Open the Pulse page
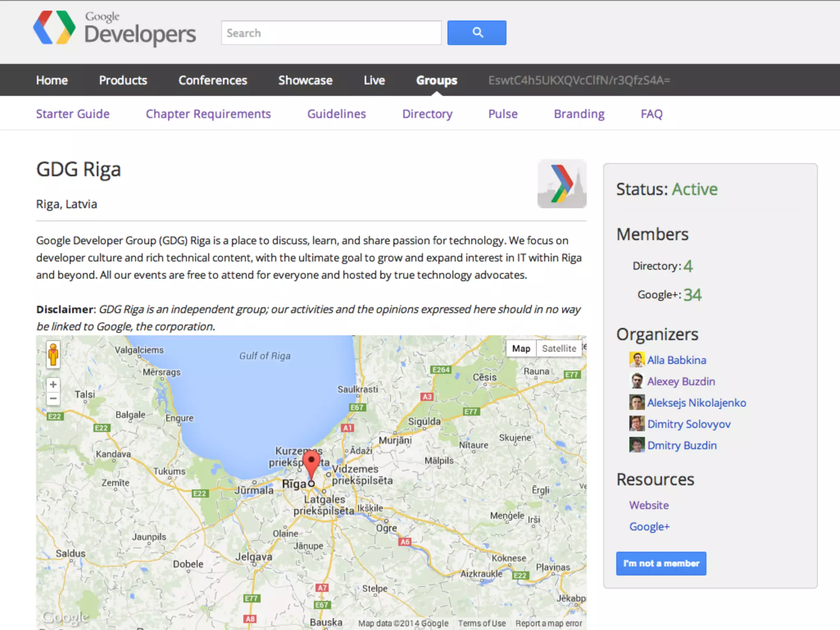This screenshot has width=840, height=630. click(x=503, y=114)
